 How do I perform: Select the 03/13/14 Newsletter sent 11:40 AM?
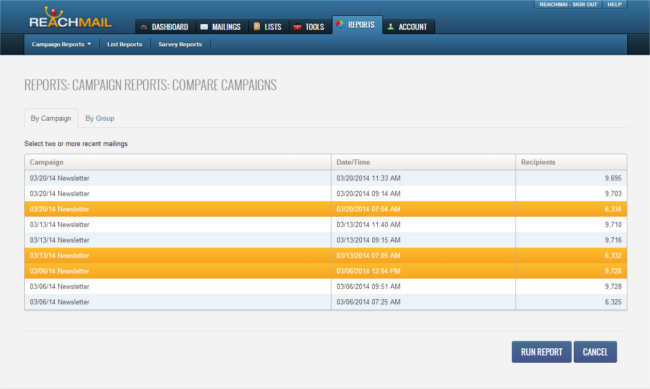tap(325, 224)
